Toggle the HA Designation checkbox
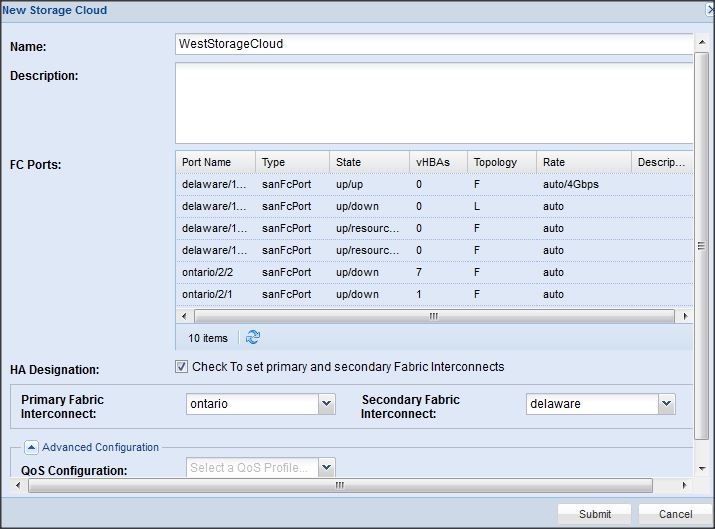The image size is (715, 529). [x=181, y=367]
